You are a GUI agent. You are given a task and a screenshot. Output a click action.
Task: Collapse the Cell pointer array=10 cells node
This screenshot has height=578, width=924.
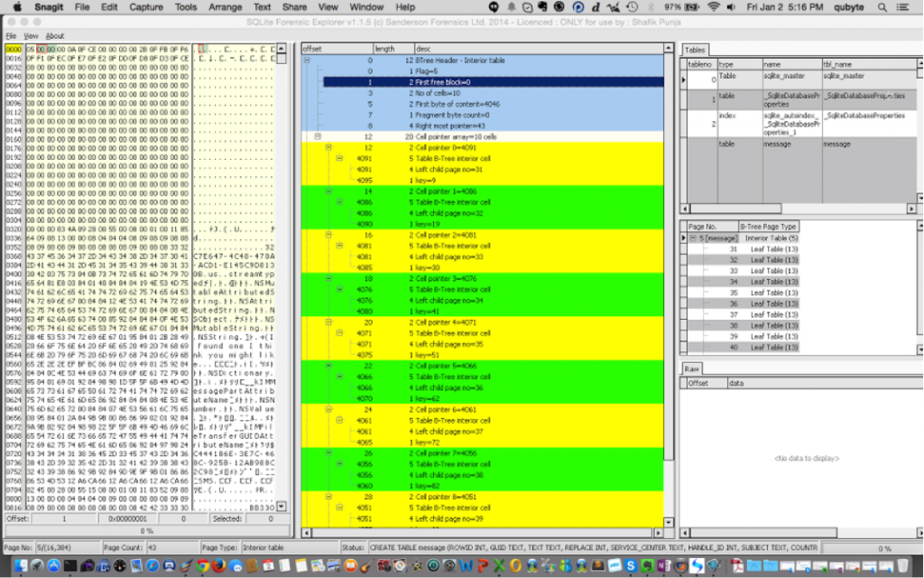pyautogui.click(x=318, y=136)
